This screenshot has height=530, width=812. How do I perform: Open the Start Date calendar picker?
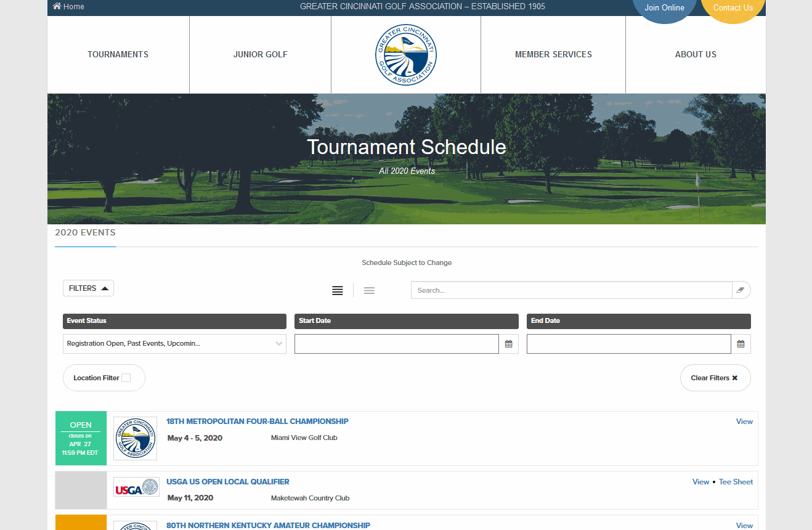click(x=509, y=344)
